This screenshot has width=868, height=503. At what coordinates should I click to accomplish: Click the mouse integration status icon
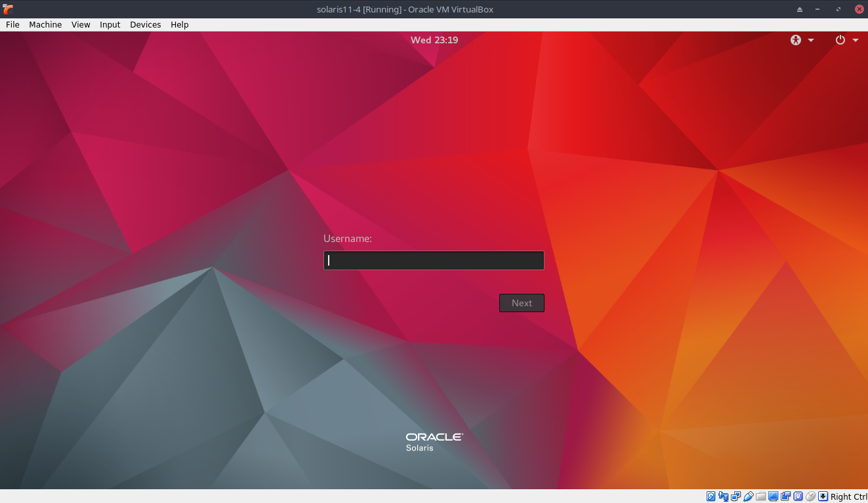tap(810, 496)
